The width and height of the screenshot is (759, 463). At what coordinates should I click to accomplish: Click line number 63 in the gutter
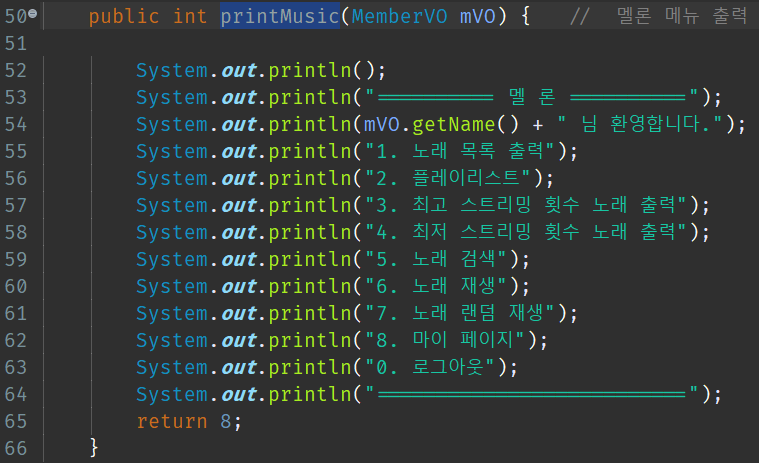click(x=15, y=368)
